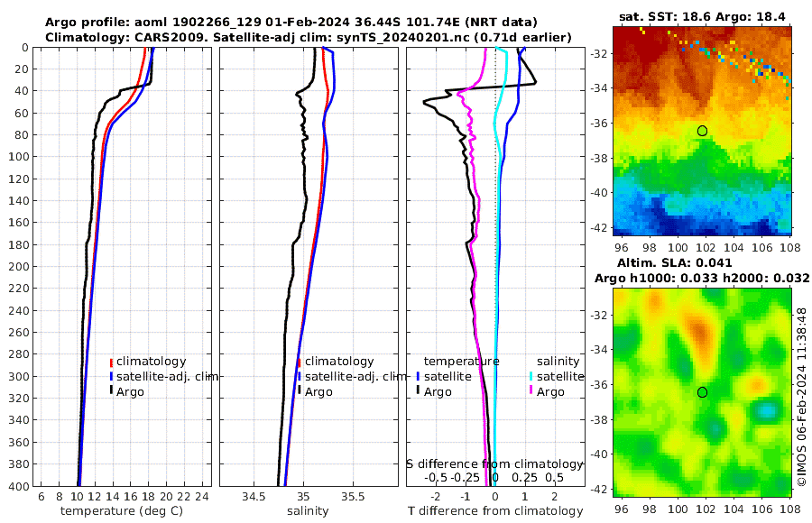Click the 'salinity' x-axis label

[x=309, y=511]
